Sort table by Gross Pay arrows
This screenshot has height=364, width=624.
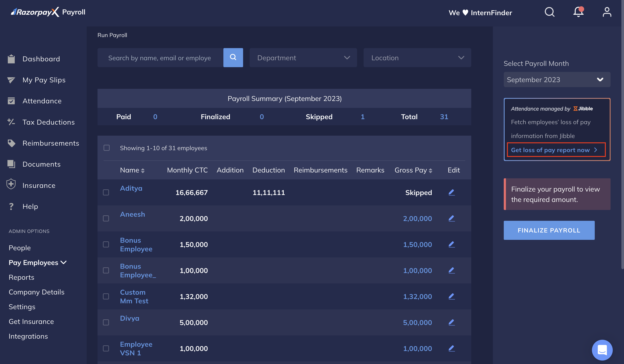[x=430, y=171]
